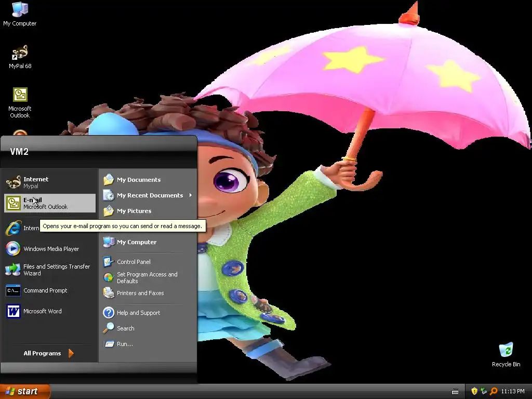Select Microsoft Outlook desktop icon

pos(20,102)
